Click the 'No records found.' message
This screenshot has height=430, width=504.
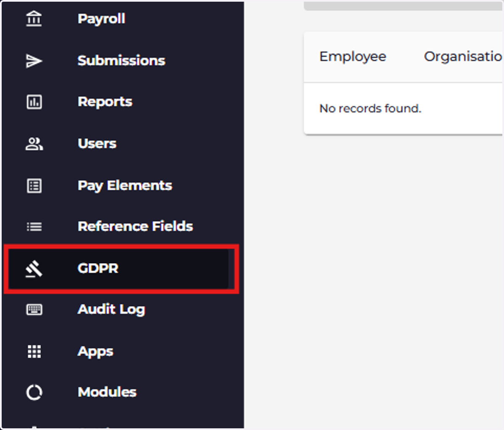(x=370, y=108)
